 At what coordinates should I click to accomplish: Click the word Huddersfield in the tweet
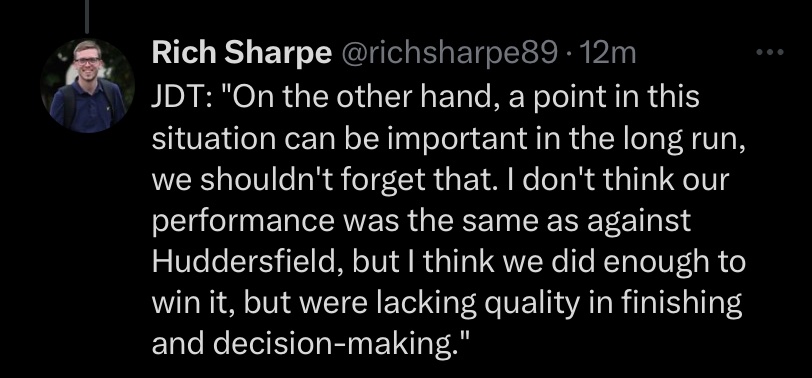coord(249,261)
